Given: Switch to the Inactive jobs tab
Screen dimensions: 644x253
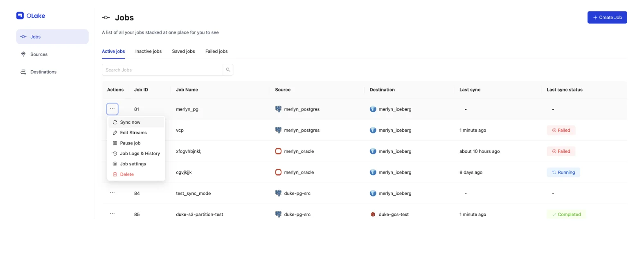Looking at the screenshot, I should point(148,52).
